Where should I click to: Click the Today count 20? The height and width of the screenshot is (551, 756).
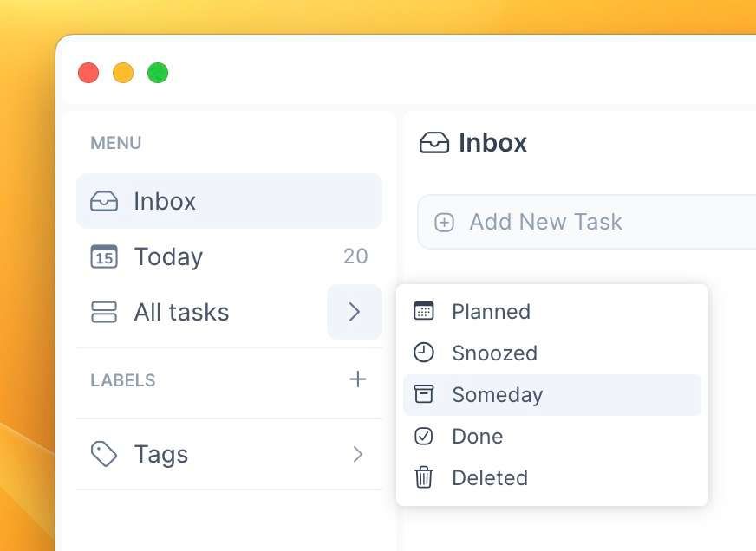click(355, 256)
